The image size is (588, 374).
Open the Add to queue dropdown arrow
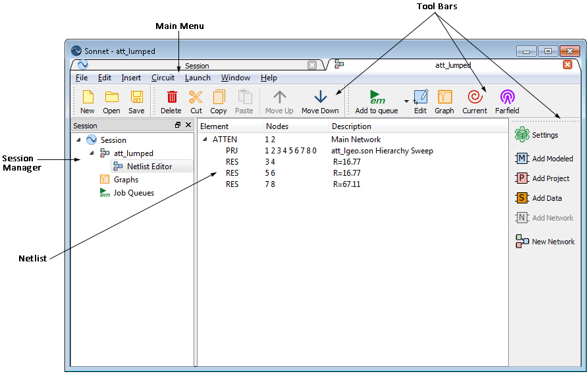pyautogui.click(x=406, y=102)
